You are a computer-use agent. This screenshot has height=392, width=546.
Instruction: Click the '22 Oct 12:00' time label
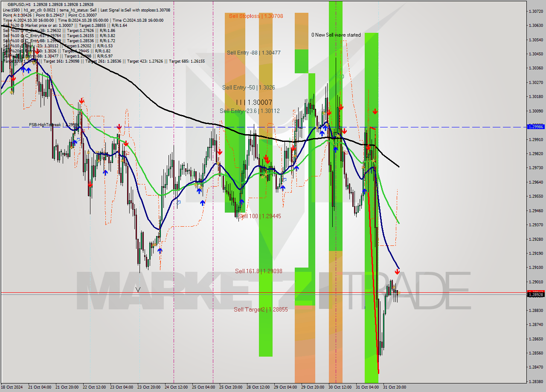94,387
